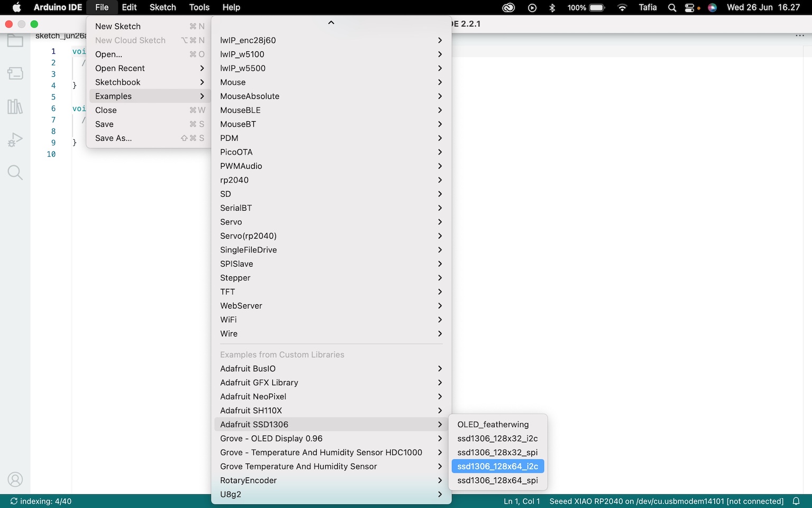Open OLED_featherwing example
Image resolution: width=812 pixels, height=508 pixels.
pyautogui.click(x=497, y=424)
